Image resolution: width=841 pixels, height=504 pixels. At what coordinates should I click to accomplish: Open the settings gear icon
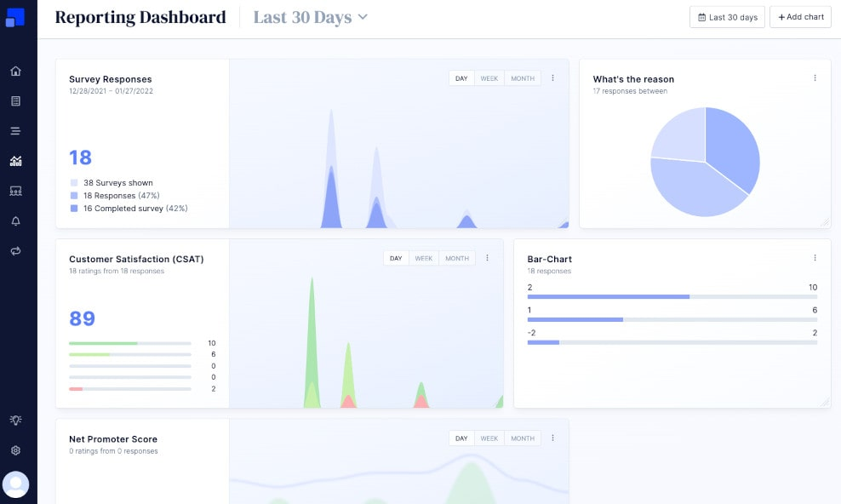[x=15, y=450]
